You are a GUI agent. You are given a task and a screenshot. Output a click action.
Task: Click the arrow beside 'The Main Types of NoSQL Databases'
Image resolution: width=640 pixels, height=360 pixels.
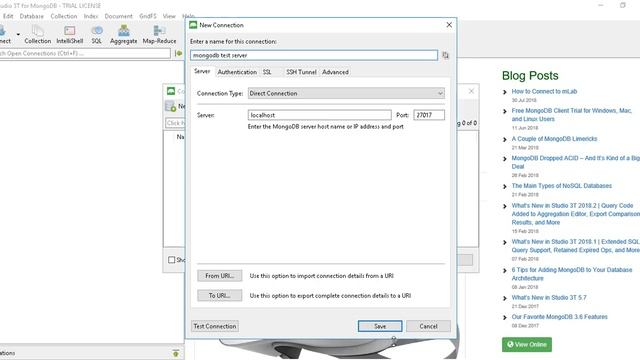tap(505, 186)
